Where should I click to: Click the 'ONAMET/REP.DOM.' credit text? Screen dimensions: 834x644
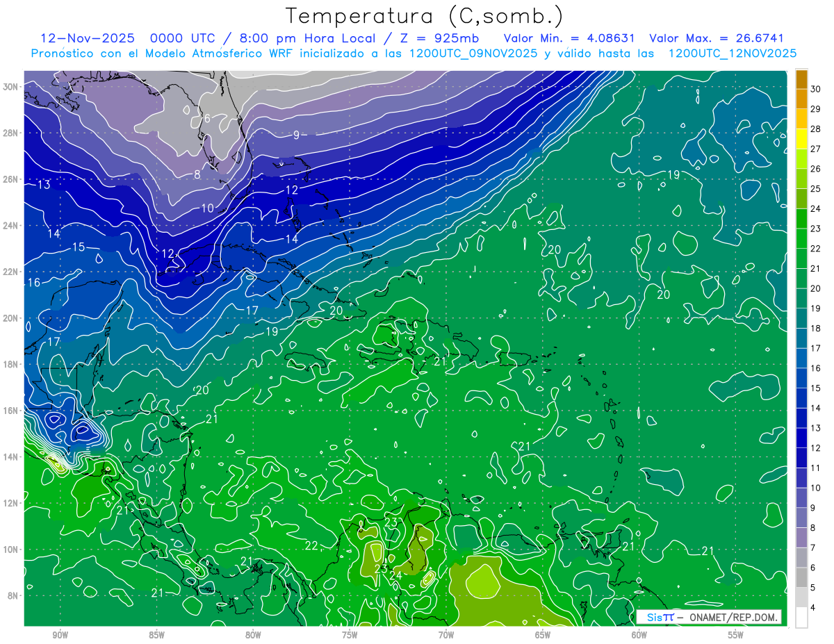[x=733, y=617]
